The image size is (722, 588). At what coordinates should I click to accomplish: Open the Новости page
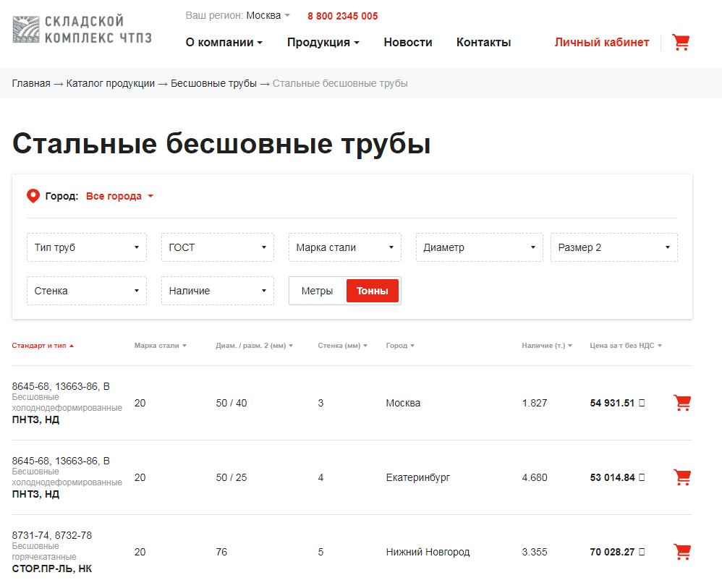point(408,43)
